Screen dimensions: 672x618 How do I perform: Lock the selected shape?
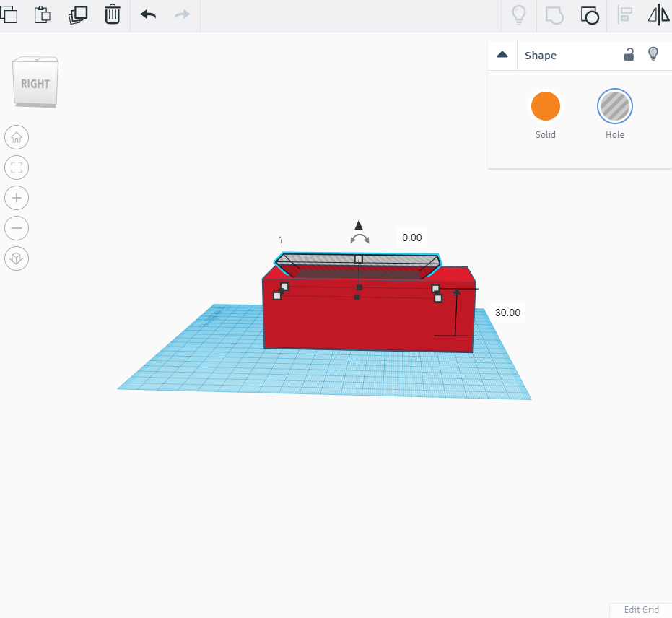coord(629,54)
